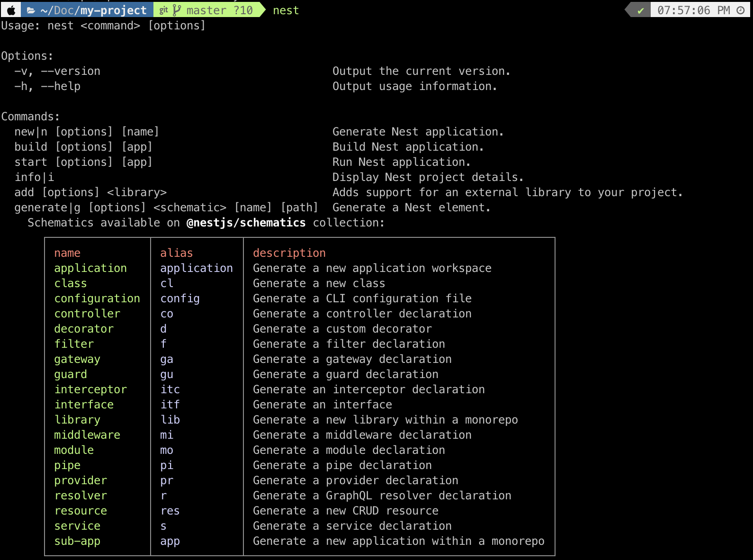
Task: Select the ~/Doc/my-project path segment
Action: (94, 10)
